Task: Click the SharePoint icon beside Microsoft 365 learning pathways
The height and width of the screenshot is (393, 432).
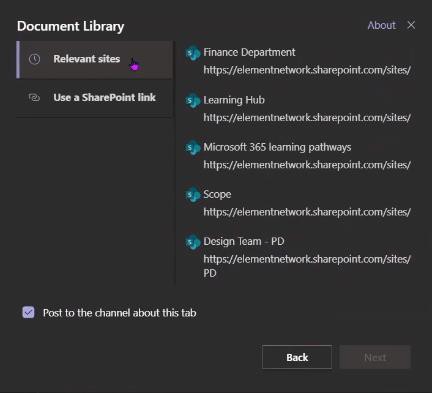Action: [193, 148]
